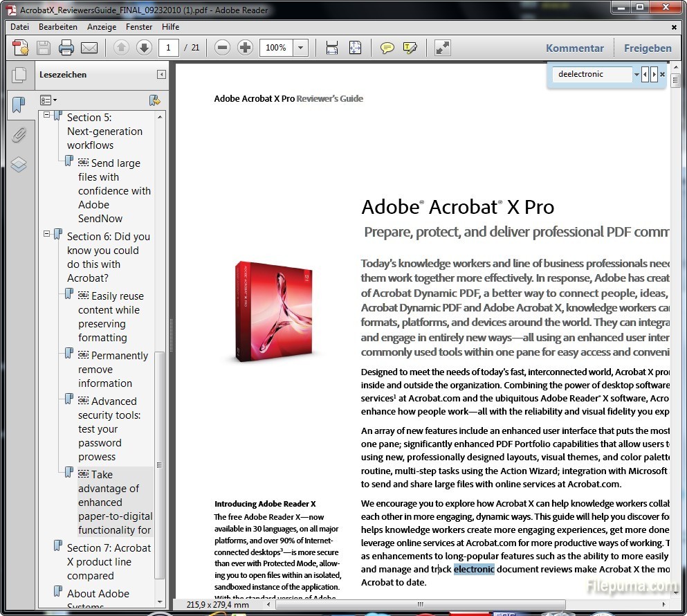Show the attachments paperclip panel
687x616 pixels.
coord(19,135)
